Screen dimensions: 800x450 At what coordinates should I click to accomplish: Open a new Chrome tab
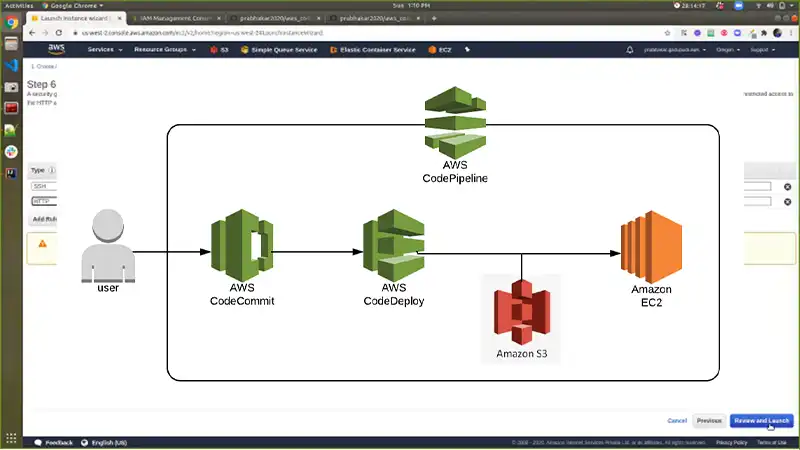(x=434, y=18)
